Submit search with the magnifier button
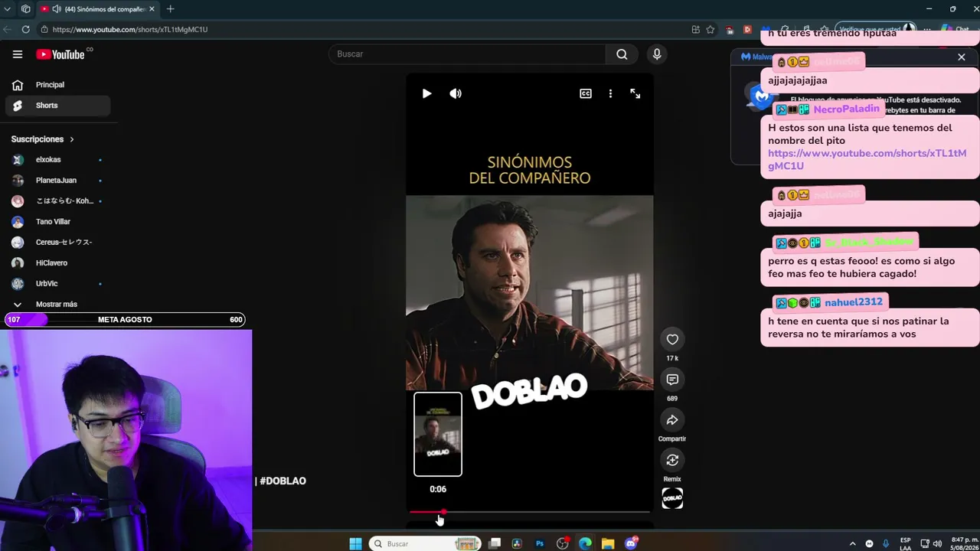 click(622, 54)
